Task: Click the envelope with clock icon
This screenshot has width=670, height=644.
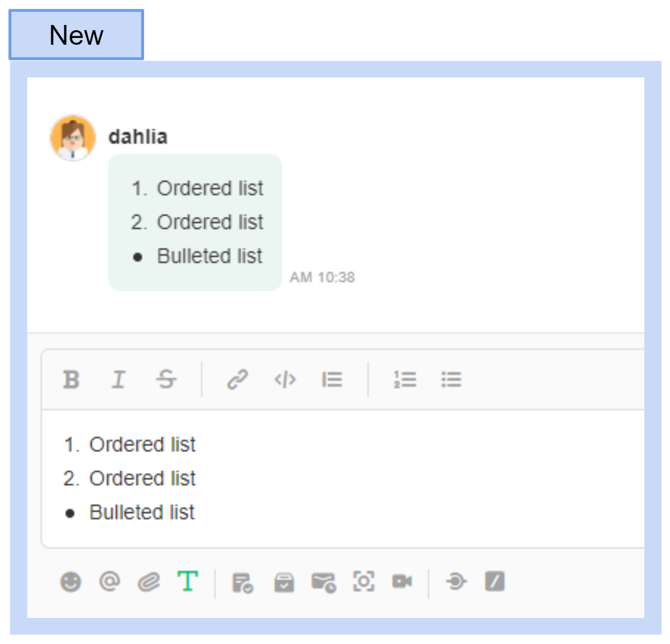Action: 324,583
